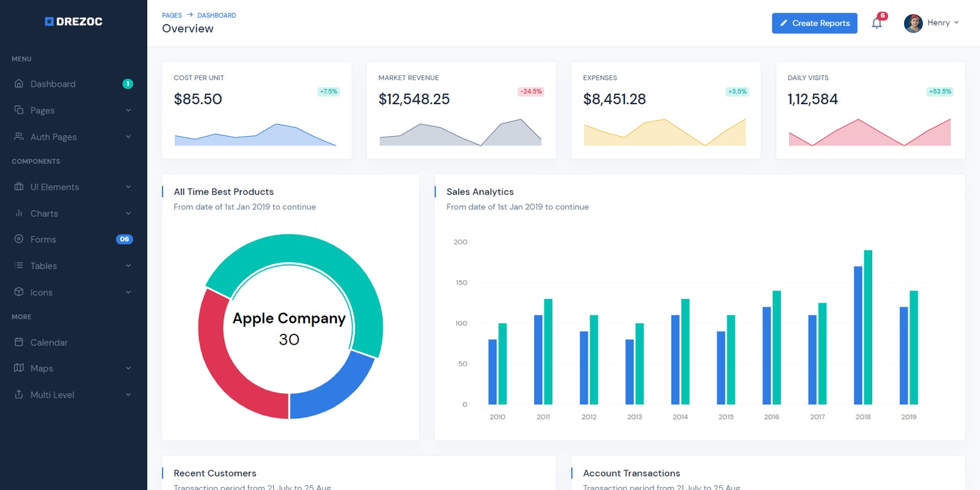Click the Maps icon in sidebar
980x490 pixels.
(x=19, y=367)
